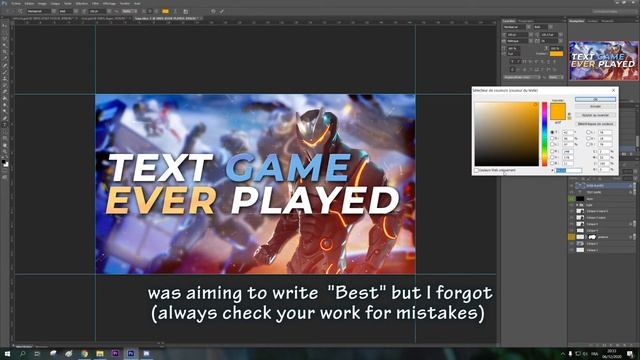This screenshot has width=640, height=360.
Task: Click the navigator preview thumbnail
Action: click(x=604, y=60)
